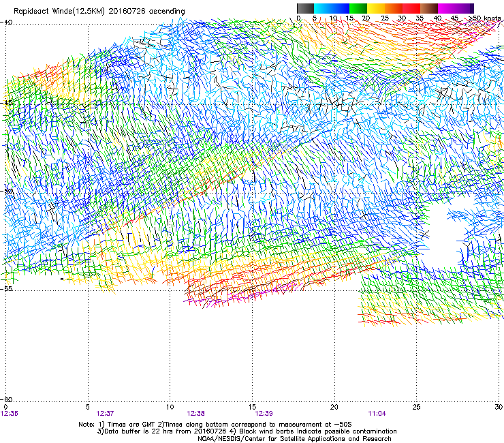Image resolution: width=504 pixels, height=443 pixels.
Task: Pick the red 30-35 knots legend segment
Action: pyautogui.click(x=411, y=8)
